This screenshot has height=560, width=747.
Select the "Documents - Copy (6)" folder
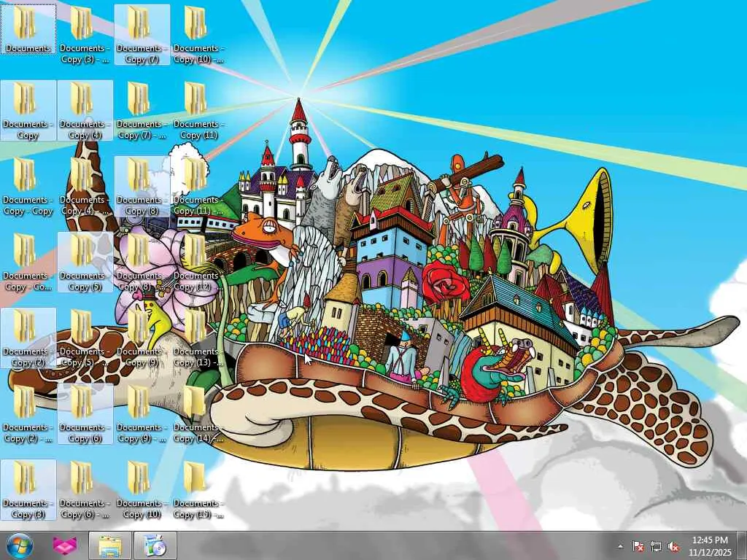(85, 414)
